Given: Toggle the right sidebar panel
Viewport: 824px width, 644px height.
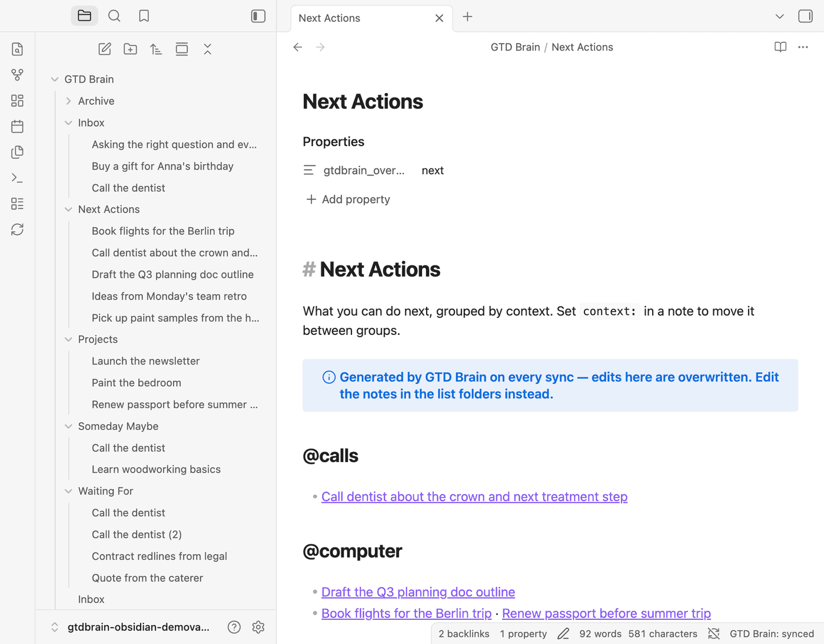Looking at the screenshot, I should 805,16.
